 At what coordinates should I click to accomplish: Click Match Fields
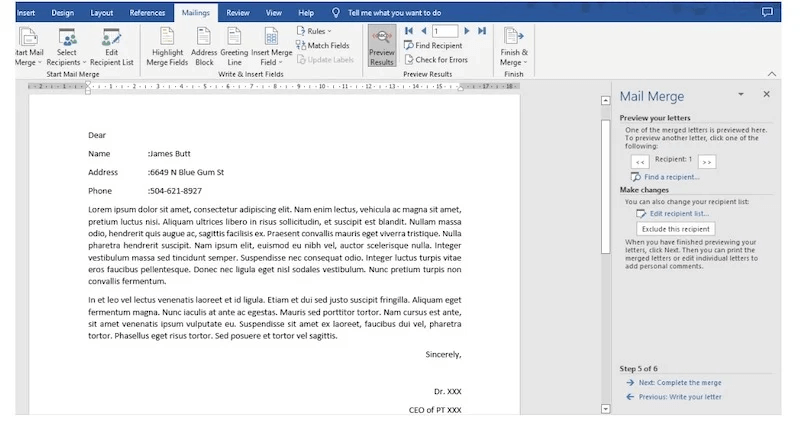coord(323,45)
